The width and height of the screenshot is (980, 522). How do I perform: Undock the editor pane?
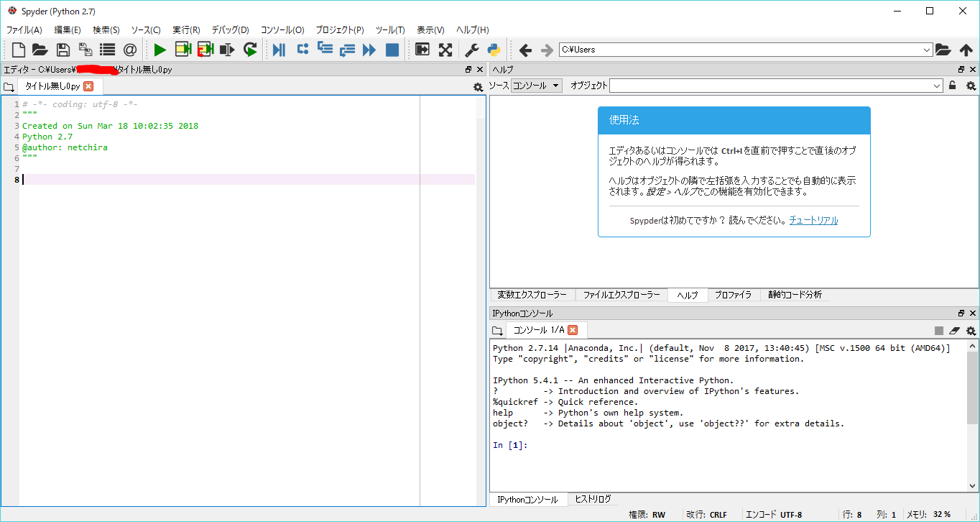pyautogui.click(x=468, y=70)
